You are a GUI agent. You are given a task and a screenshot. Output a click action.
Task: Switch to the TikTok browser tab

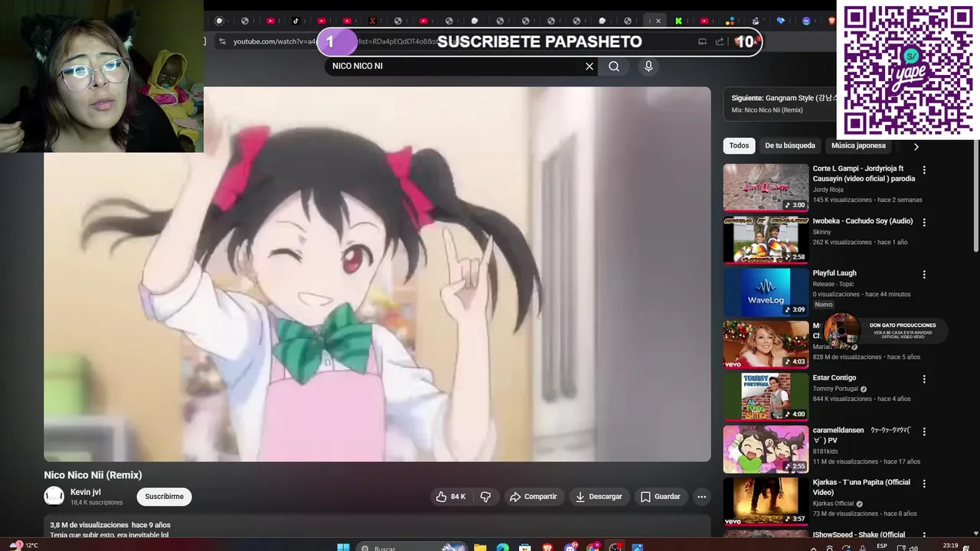[x=296, y=21]
